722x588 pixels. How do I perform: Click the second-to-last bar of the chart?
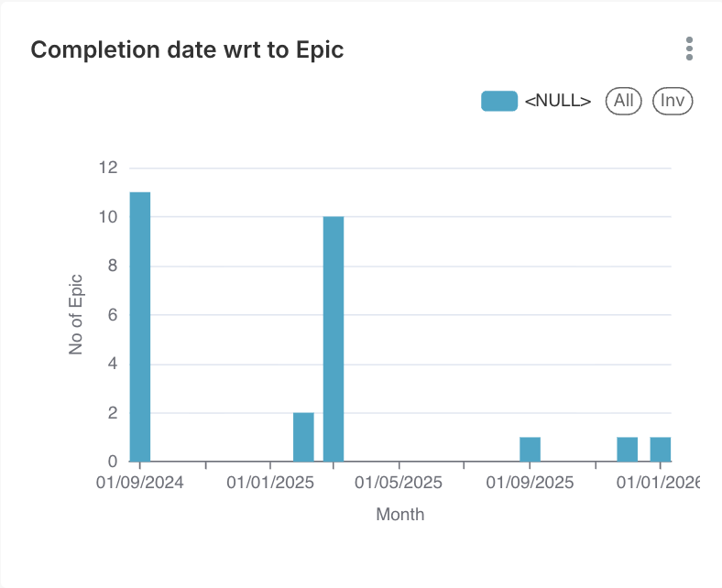627,449
